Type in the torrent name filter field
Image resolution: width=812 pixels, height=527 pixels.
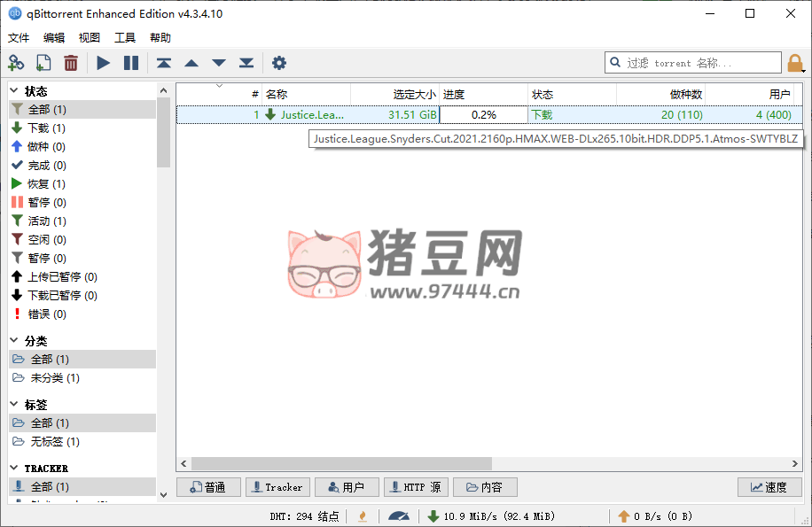coord(700,63)
